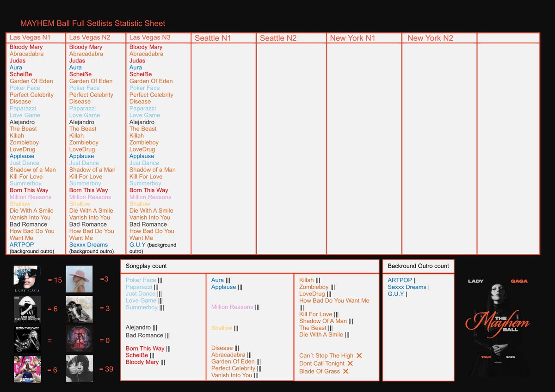Viewport: 555px width, 392px height.
Task: Click Garden Of Eden in Songplay count
Action: coord(233,361)
